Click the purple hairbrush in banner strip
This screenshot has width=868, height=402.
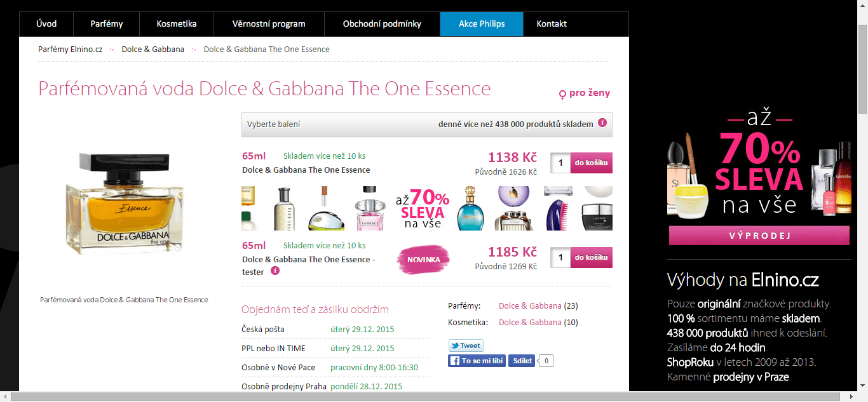(557, 214)
